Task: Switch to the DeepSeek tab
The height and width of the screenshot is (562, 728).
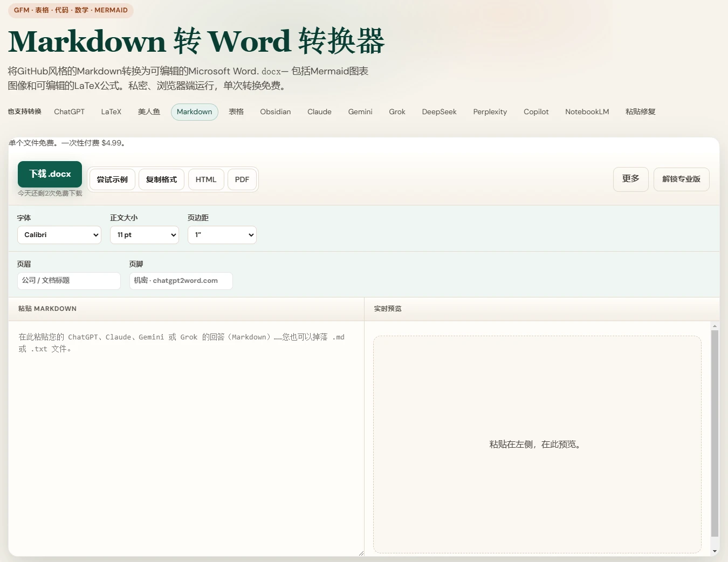Action: point(439,112)
